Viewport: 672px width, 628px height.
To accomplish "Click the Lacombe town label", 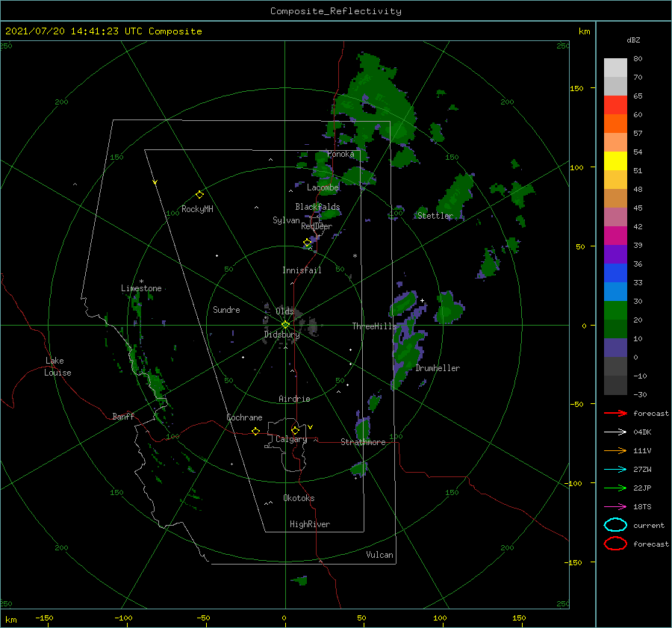I will coord(323,187).
